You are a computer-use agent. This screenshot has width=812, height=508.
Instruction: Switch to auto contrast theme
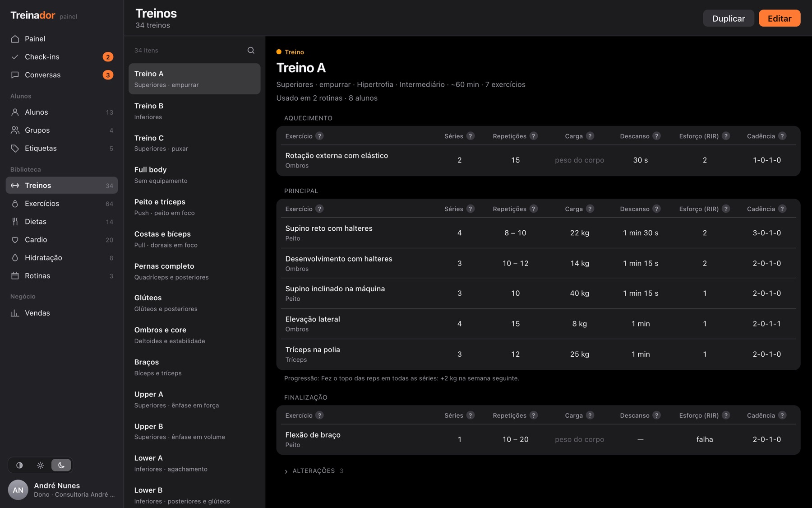19,465
